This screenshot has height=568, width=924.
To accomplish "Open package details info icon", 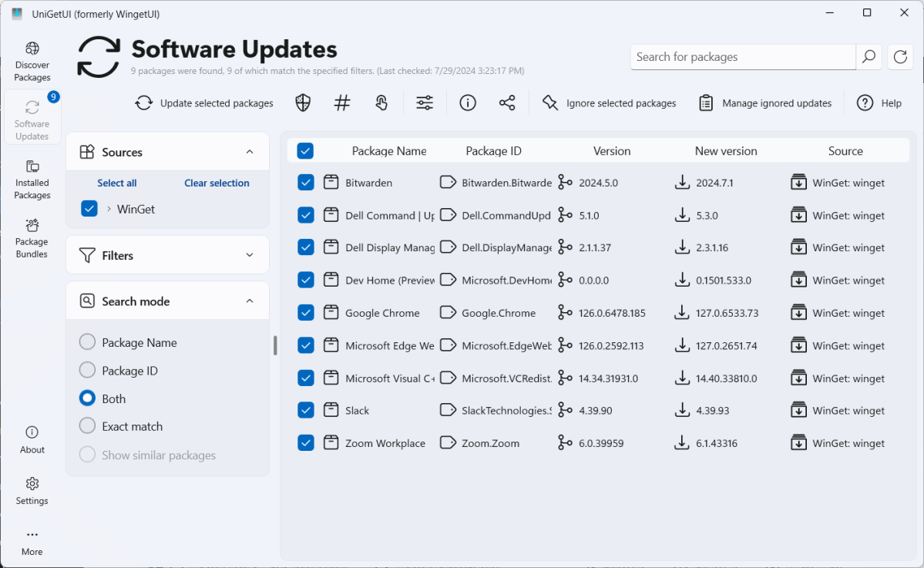I will pos(468,103).
